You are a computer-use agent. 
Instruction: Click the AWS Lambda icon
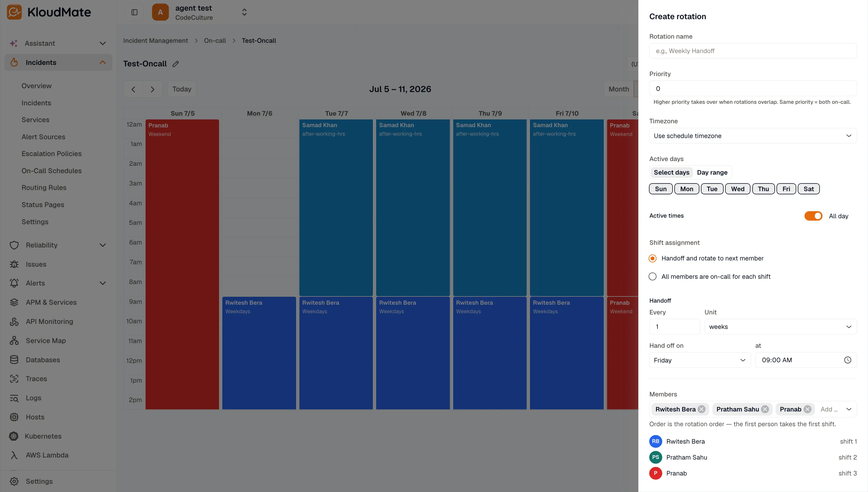coord(14,455)
